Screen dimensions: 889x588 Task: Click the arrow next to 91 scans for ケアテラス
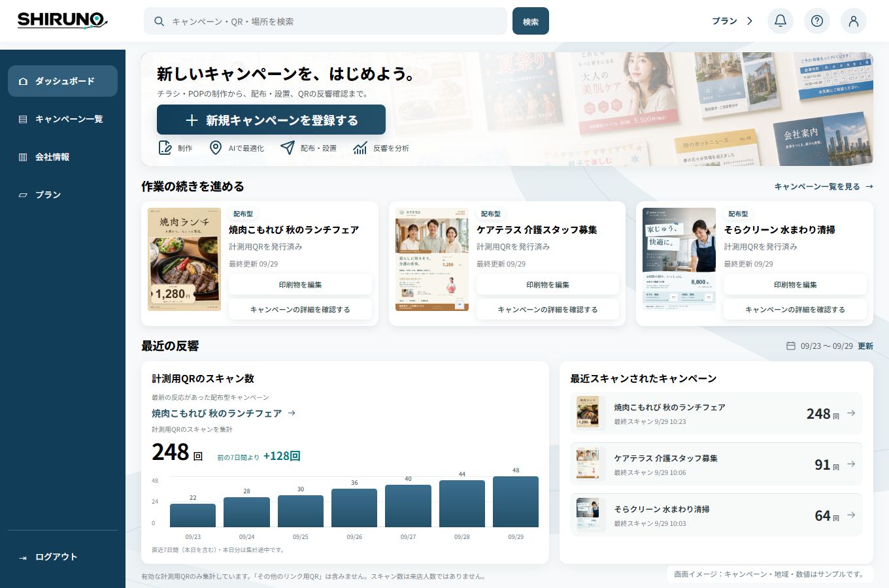tap(851, 464)
